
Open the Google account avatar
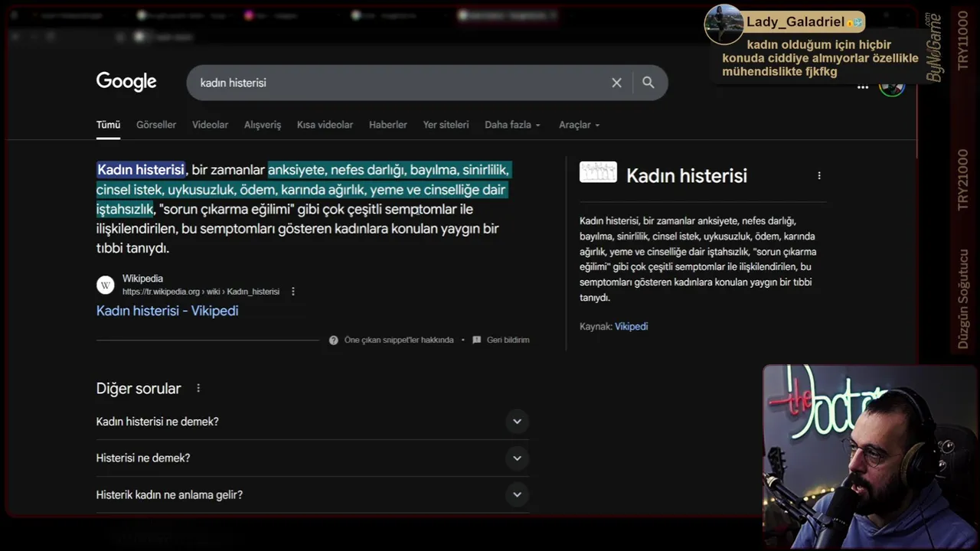(x=892, y=86)
